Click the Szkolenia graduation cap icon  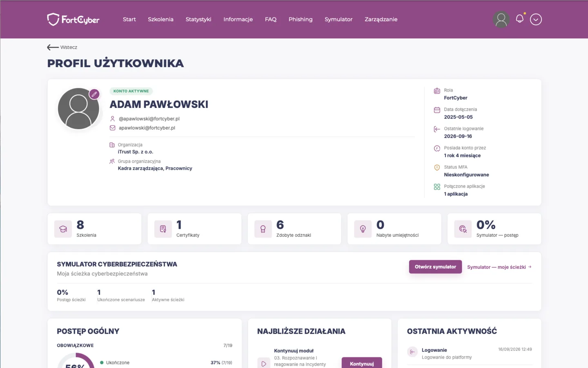click(63, 229)
